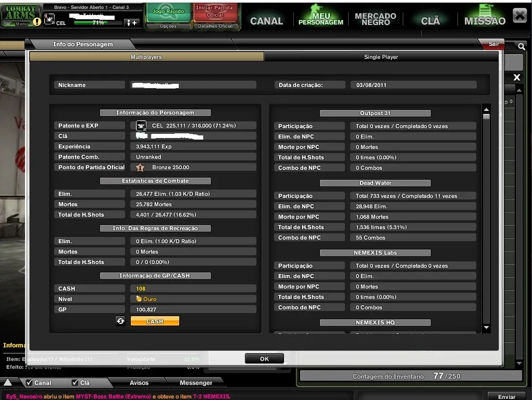This screenshot has height=400, width=532.
Task: Click the Bronze rank star badge icon
Action: [x=140, y=167]
